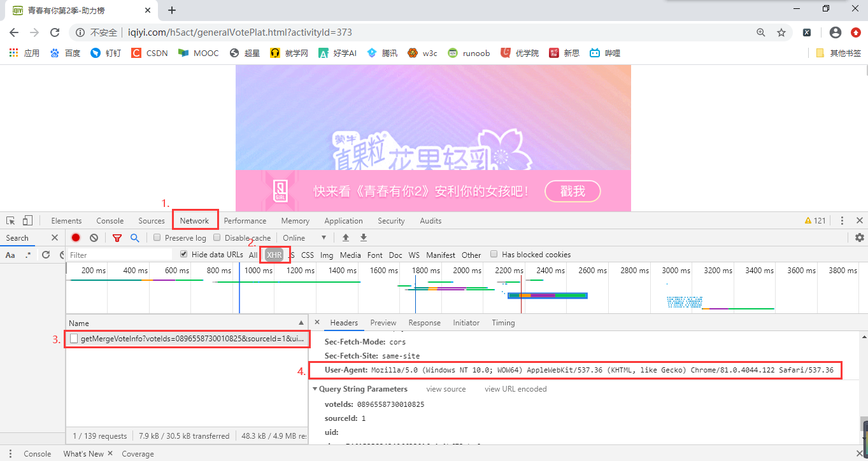
Task: Open network settings gear icon
Action: pos(860,238)
